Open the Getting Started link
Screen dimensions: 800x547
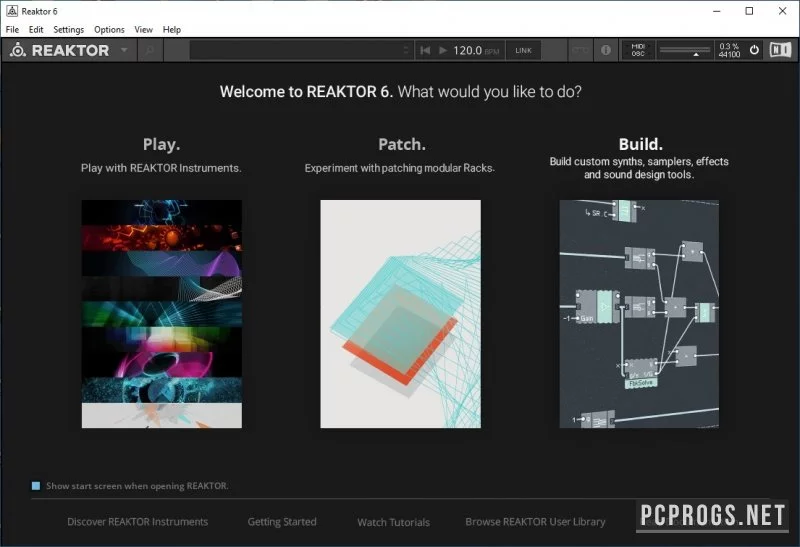282,522
